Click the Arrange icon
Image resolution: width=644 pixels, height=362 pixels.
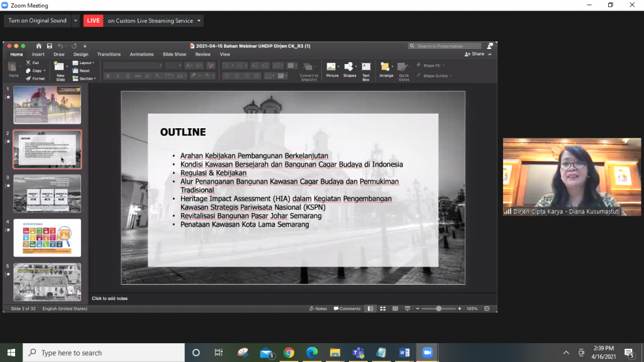point(386,67)
